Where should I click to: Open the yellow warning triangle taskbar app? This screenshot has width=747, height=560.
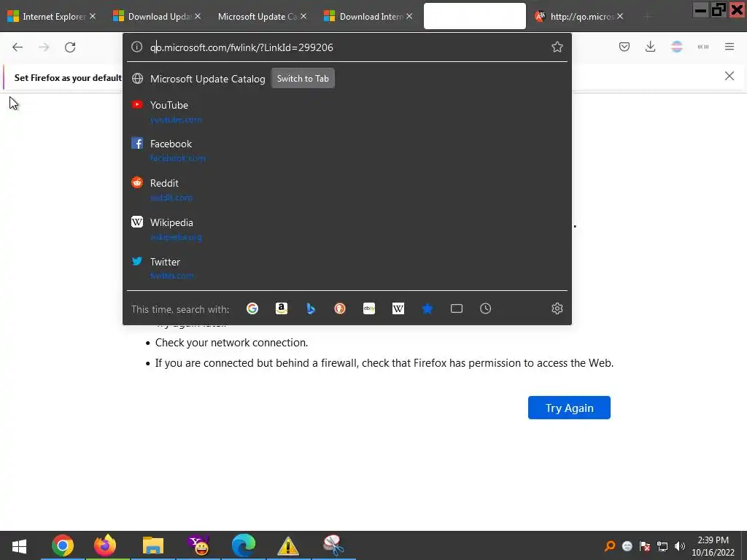[288, 545]
